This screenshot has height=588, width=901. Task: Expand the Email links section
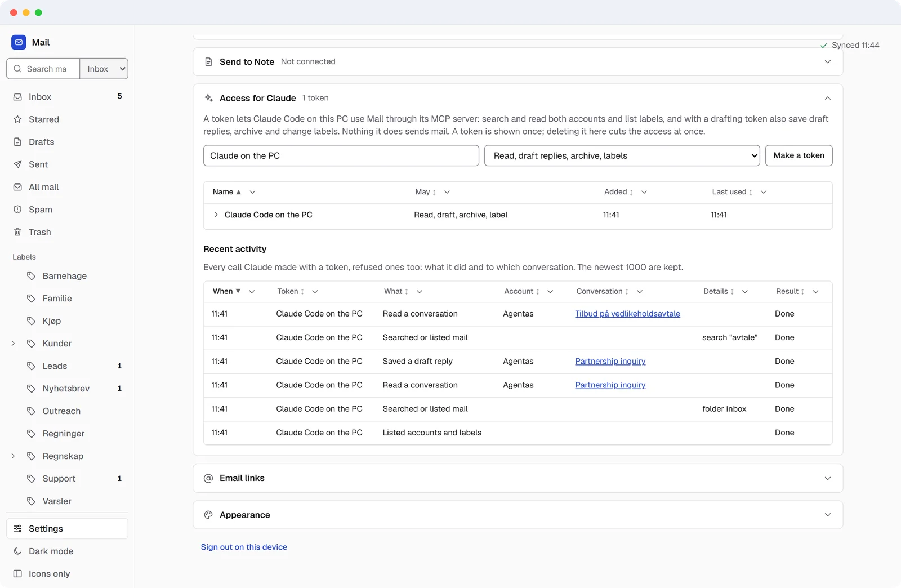[518, 478]
